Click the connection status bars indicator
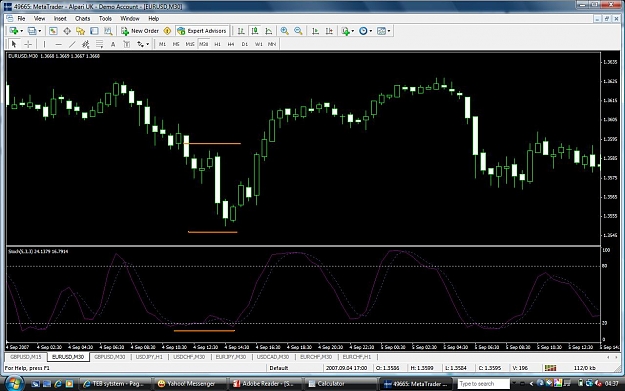The width and height of the screenshot is (625, 391). 550,368
